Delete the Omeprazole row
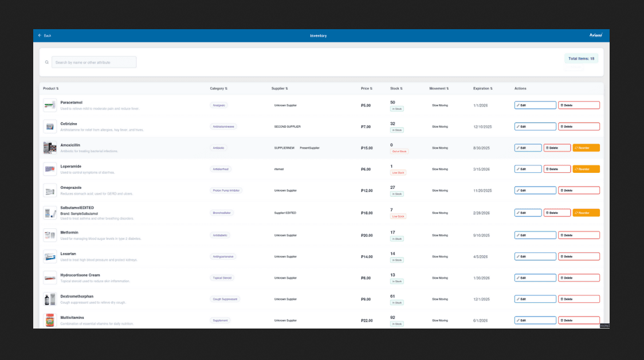 click(x=579, y=191)
